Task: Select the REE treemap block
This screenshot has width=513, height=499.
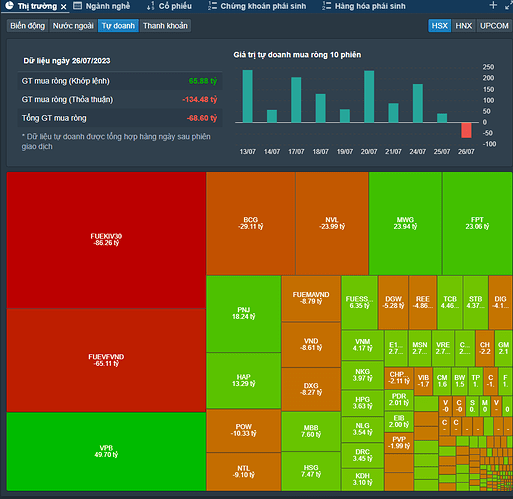Action: coord(423,302)
